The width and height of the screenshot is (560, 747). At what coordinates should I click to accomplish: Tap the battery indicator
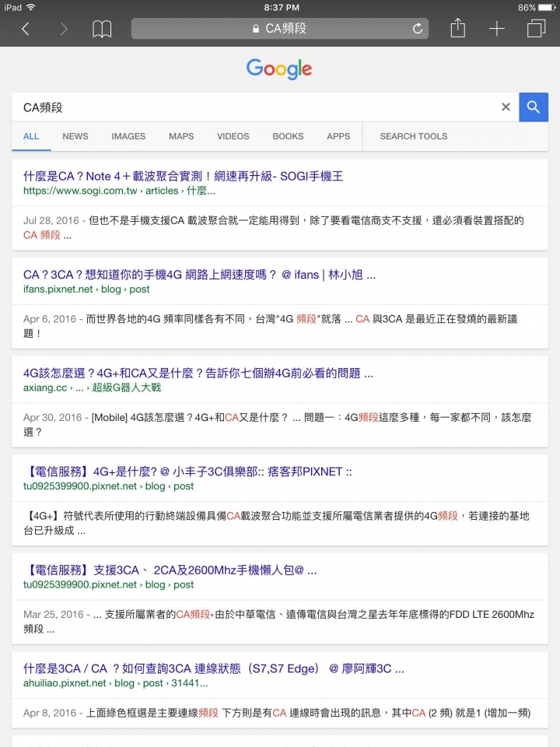547,7
